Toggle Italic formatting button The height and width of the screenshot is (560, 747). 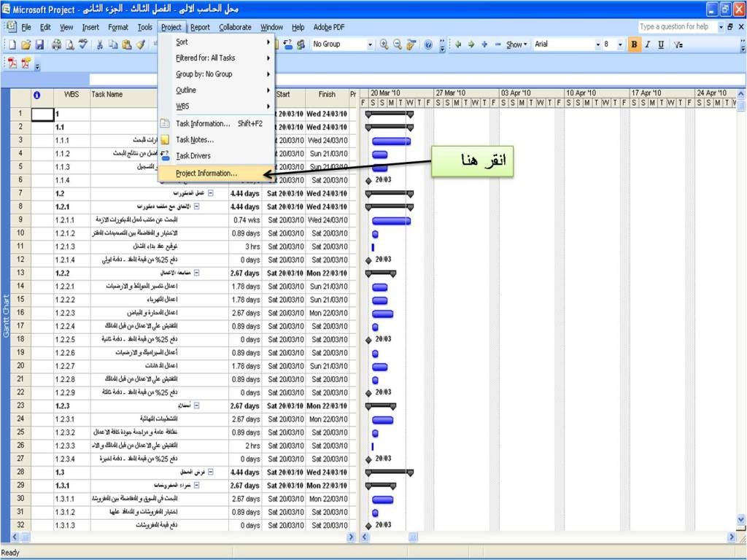648,44
